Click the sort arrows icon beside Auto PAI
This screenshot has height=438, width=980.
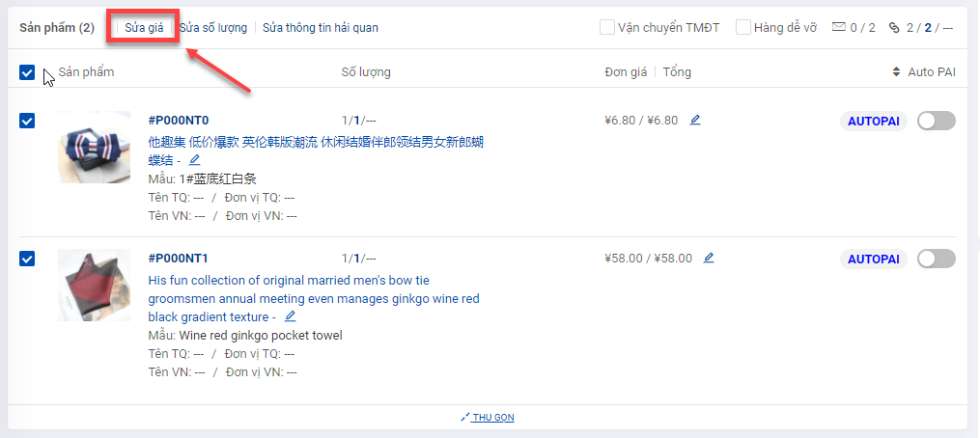(897, 72)
